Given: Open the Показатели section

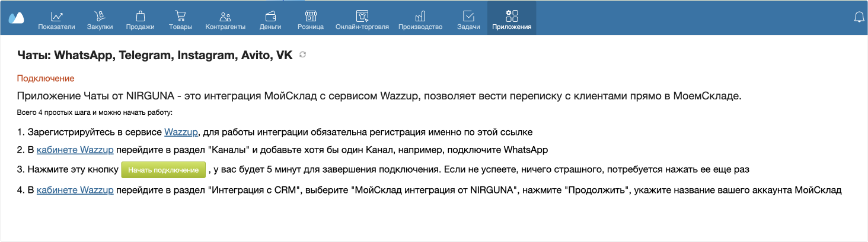Looking at the screenshot, I should click(56, 20).
